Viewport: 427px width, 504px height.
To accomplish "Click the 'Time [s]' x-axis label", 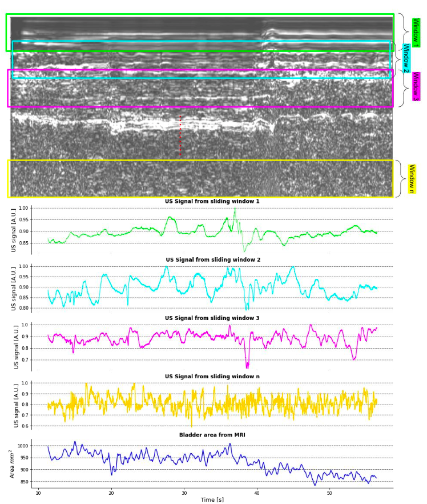I will click(x=212, y=499).
